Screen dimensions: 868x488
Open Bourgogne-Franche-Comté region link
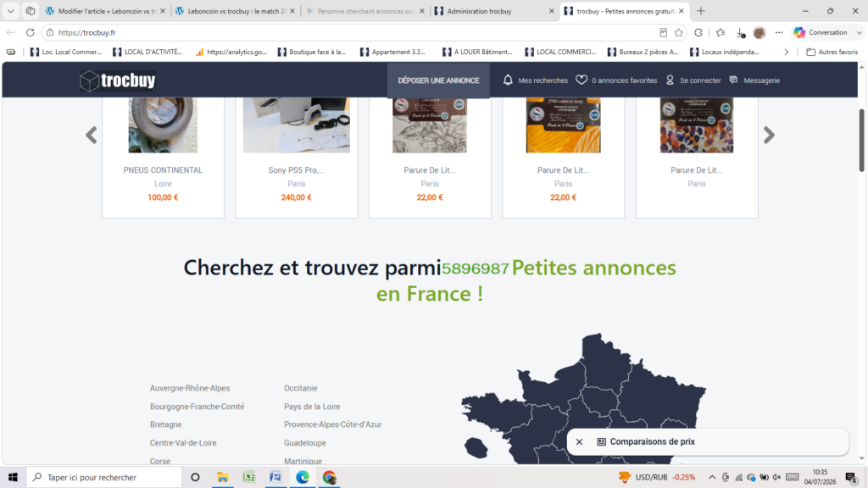click(197, 407)
